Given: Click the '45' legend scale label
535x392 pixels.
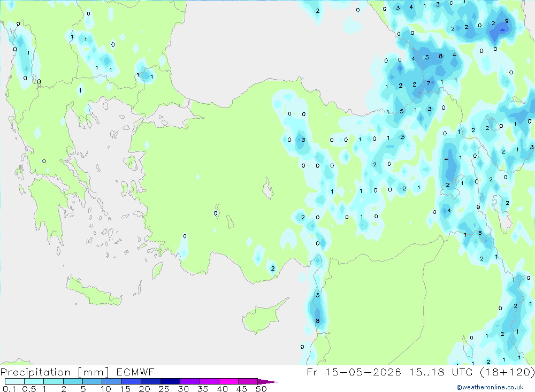Looking at the screenshot, I should [x=242, y=389].
